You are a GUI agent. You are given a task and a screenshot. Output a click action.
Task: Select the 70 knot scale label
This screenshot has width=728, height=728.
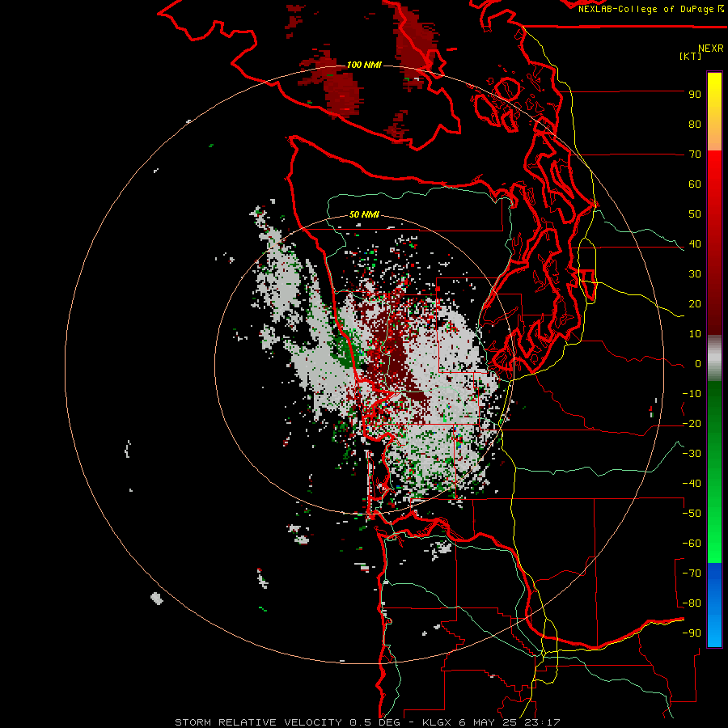695,154
